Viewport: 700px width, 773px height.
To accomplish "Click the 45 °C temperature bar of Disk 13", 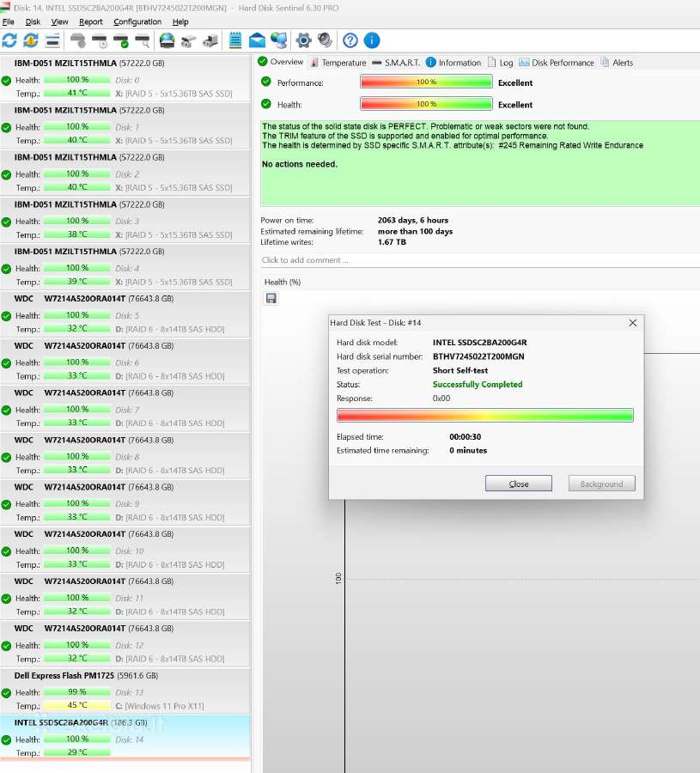I will (x=77, y=705).
